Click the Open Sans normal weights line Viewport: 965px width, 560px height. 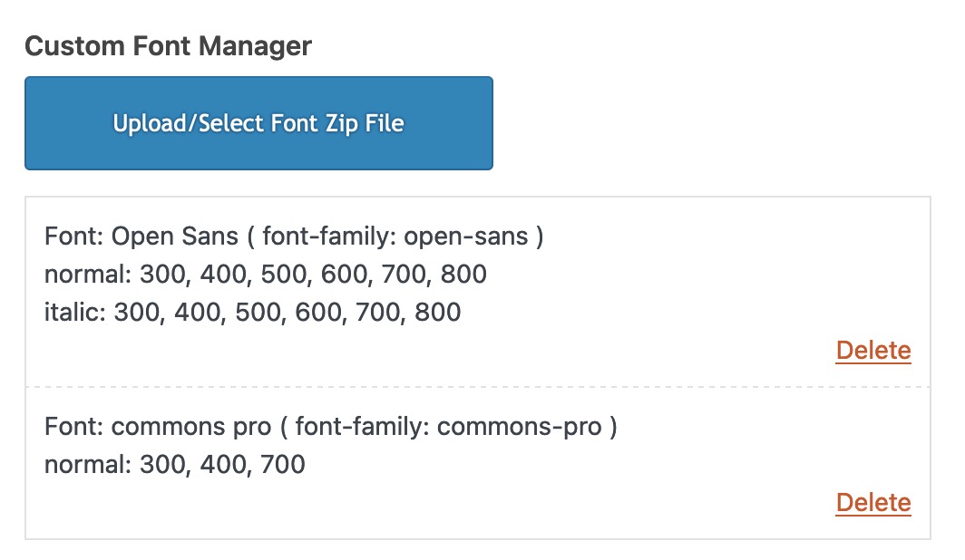point(265,275)
